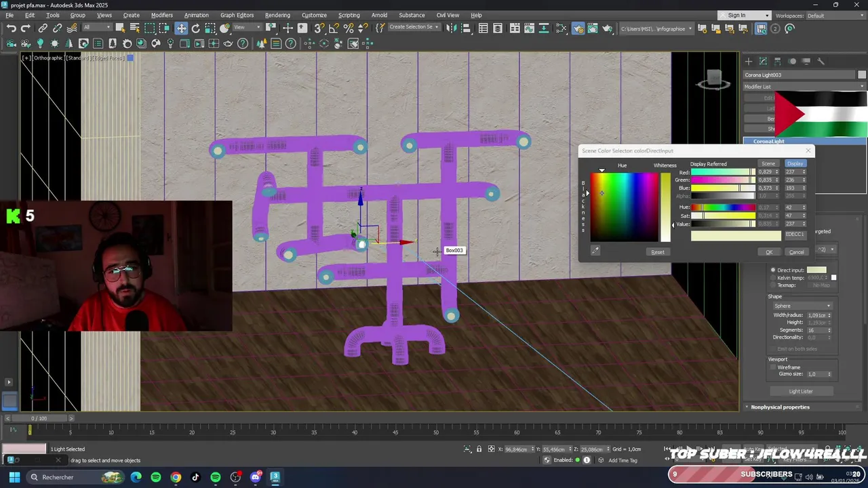The image size is (868, 488).
Task: Click the Direct input color swatch
Action: [x=816, y=270]
